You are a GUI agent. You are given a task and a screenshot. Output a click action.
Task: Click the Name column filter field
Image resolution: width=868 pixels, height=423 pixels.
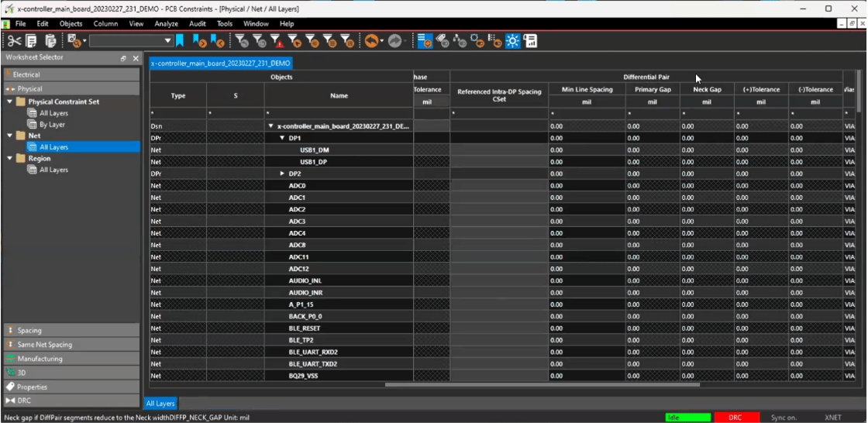click(339, 114)
